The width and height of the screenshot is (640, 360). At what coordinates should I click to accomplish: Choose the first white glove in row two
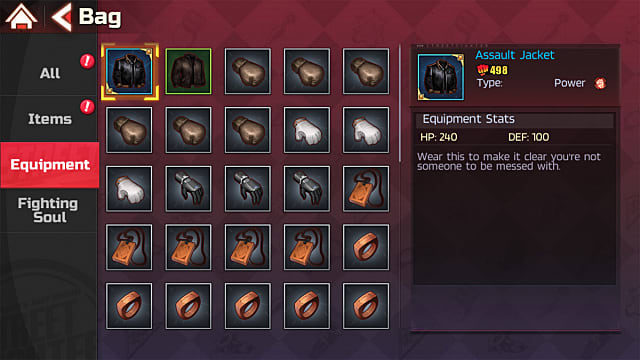point(307,130)
